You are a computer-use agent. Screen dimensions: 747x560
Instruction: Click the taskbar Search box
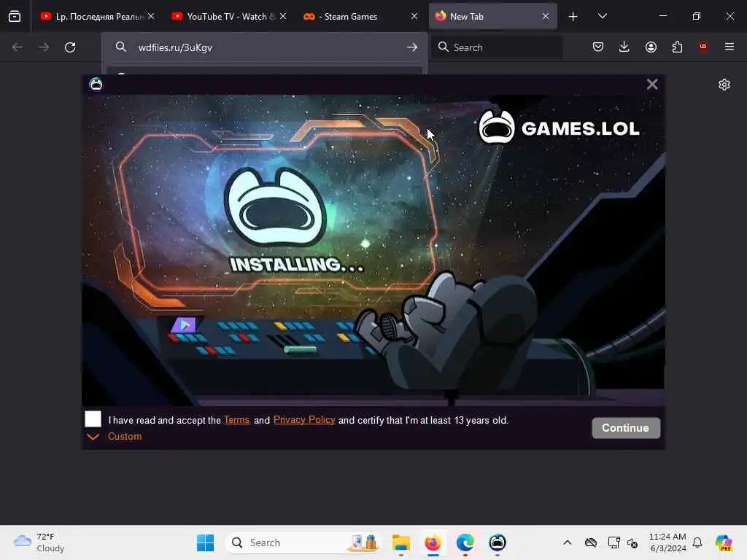click(x=304, y=542)
